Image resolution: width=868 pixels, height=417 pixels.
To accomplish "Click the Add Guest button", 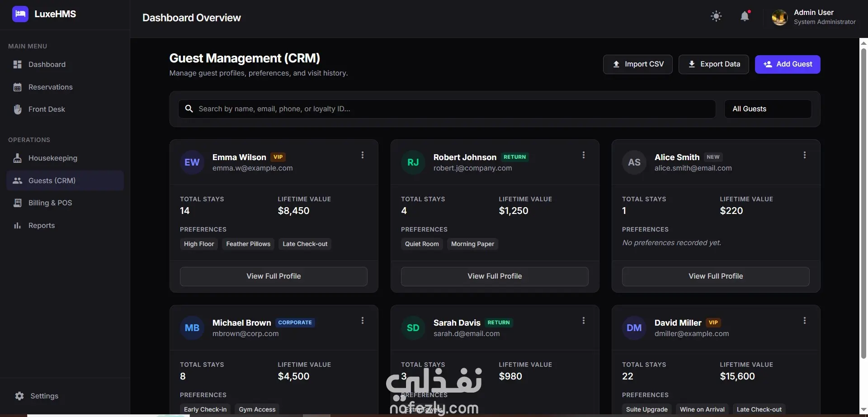I will [788, 64].
